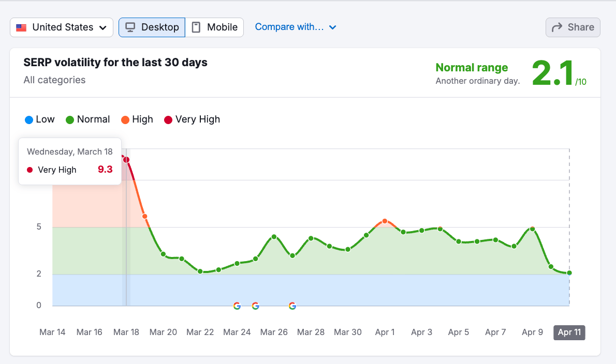Click the red Very High legend dot
Image resolution: width=616 pixels, height=364 pixels.
pos(168,120)
